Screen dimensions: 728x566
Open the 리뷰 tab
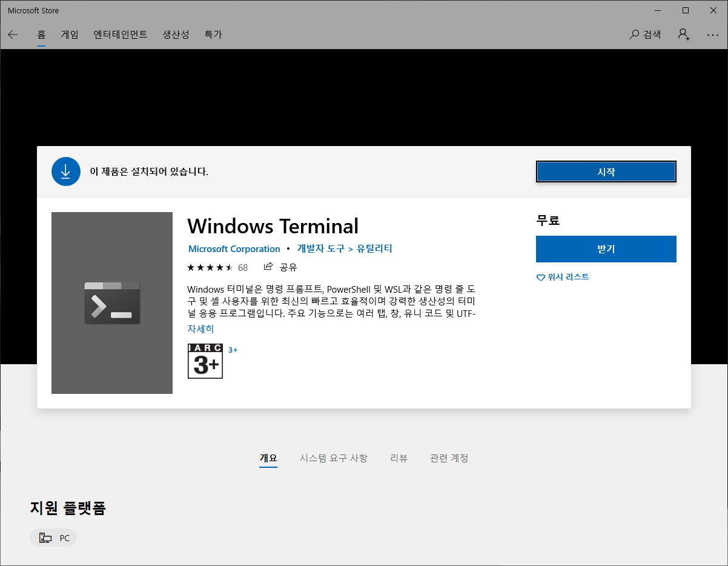click(399, 458)
